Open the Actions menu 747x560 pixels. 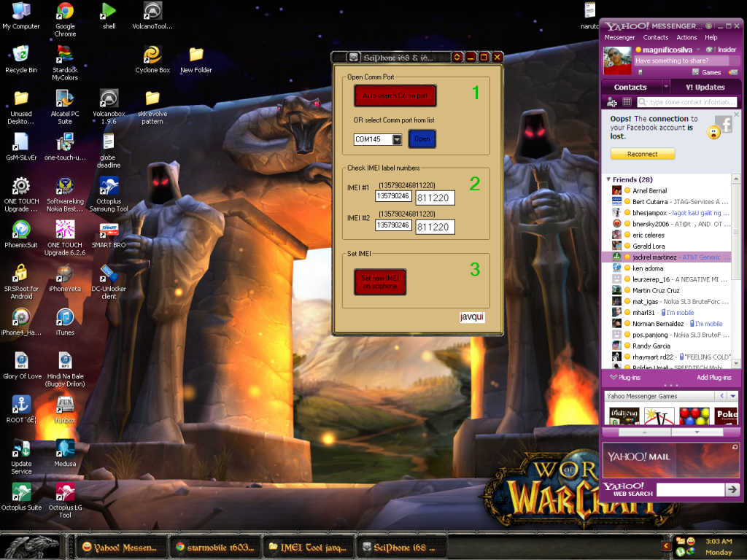[686, 37]
